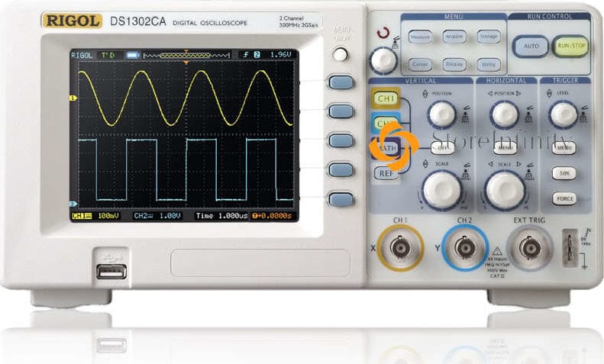Click the warning triangle near CH2 connector
Screen dimensions: 604x364
click(x=497, y=252)
